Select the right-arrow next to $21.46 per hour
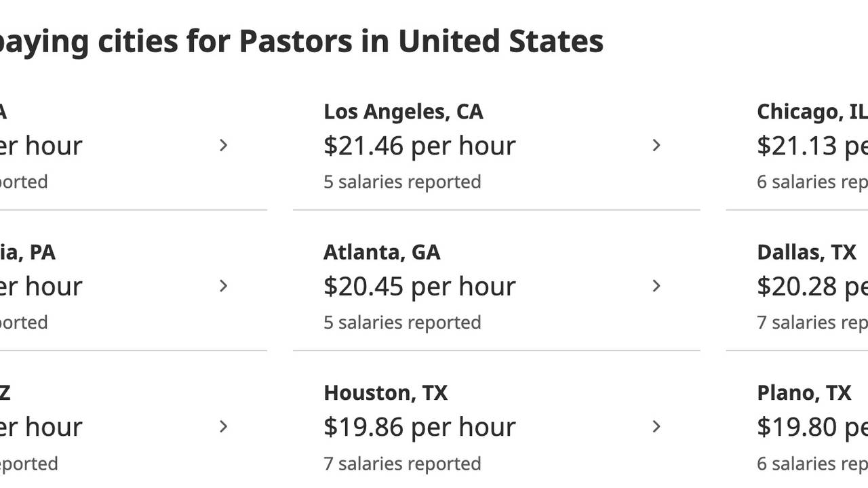This screenshot has width=868, height=488. 656,145
